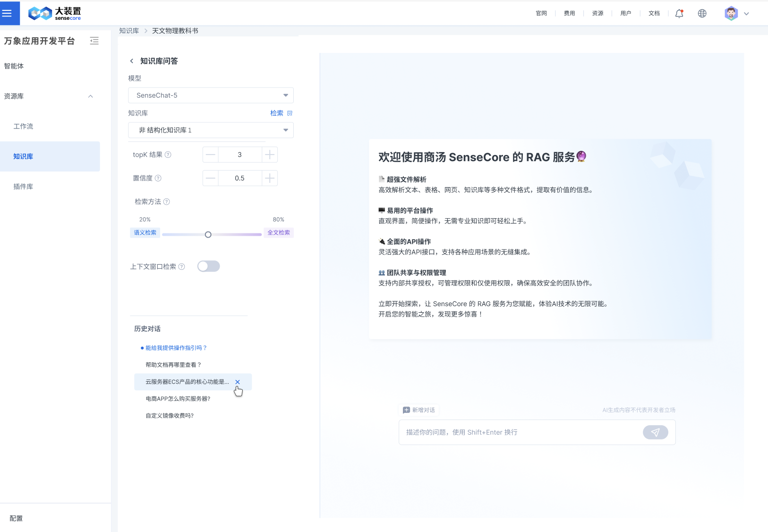Click 官网 in the top navigation
The height and width of the screenshot is (532, 768).
coord(541,13)
